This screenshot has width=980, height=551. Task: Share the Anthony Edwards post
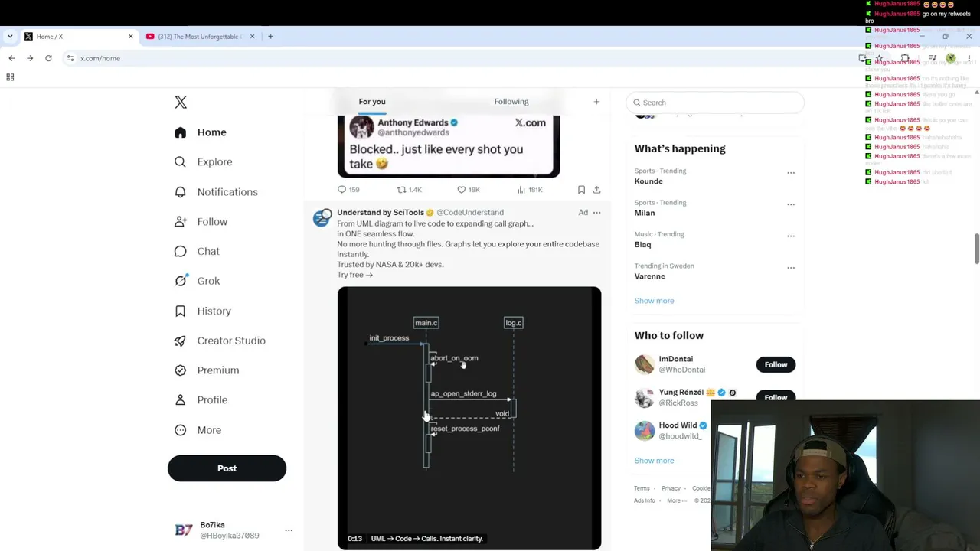pyautogui.click(x=596, y=190)
